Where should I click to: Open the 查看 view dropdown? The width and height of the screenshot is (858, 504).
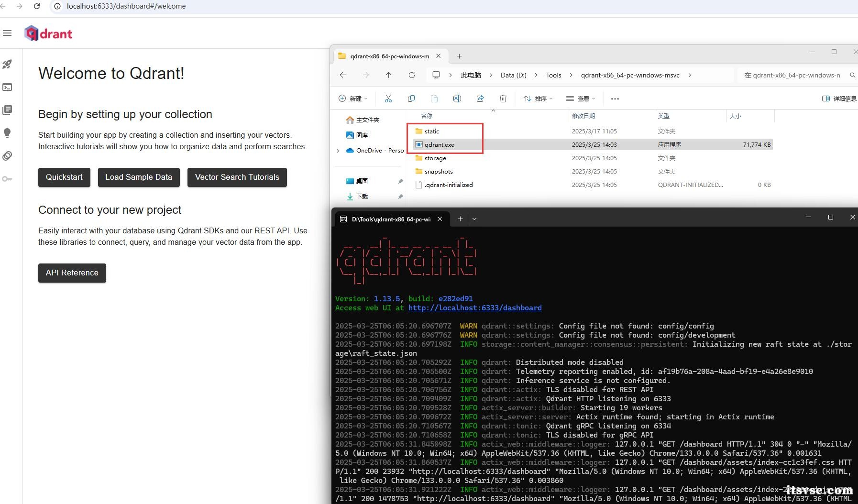pyautogui.click(x=581, y=99)
